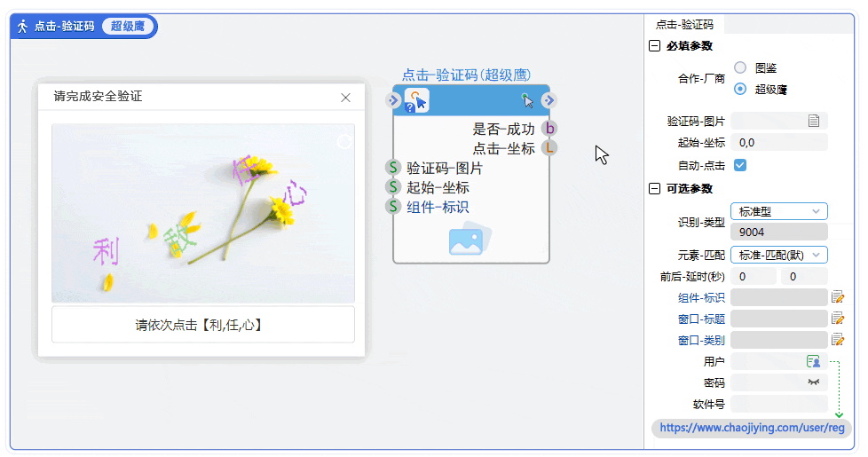Click the file icon in 验证码-图片 field
This screenshot has height=457, width=868.
tap(814, 121)
